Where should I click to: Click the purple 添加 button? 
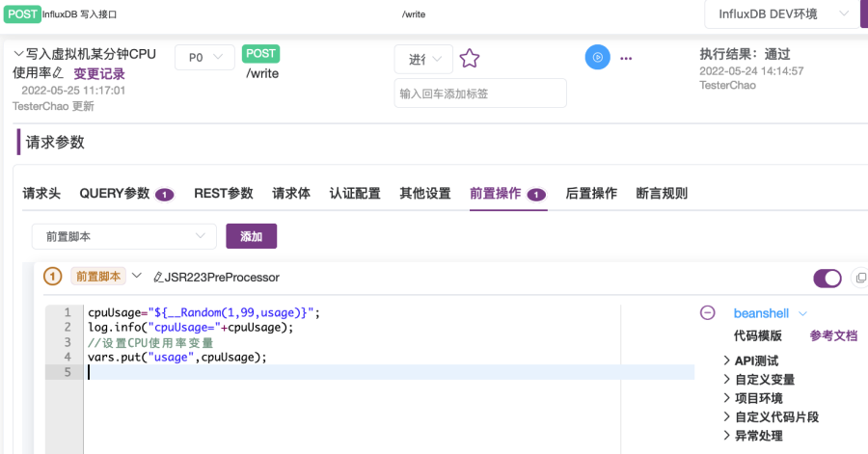pyautogui.click(x=251, y=236)
